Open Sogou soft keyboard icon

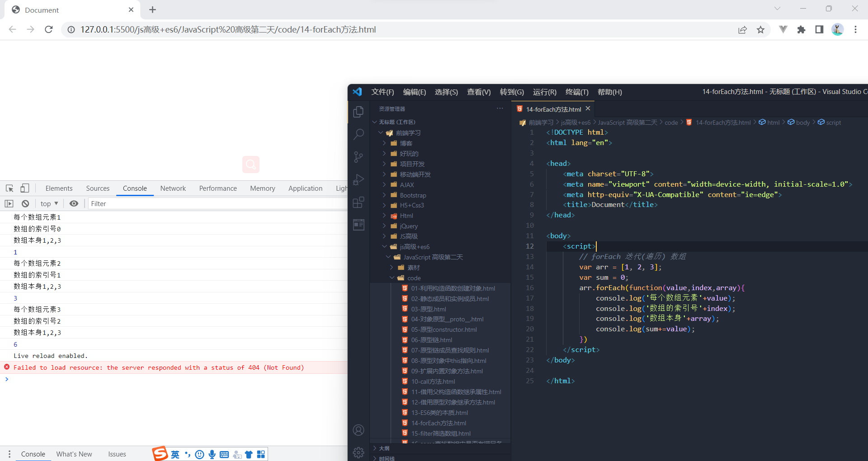click(224, 454)
